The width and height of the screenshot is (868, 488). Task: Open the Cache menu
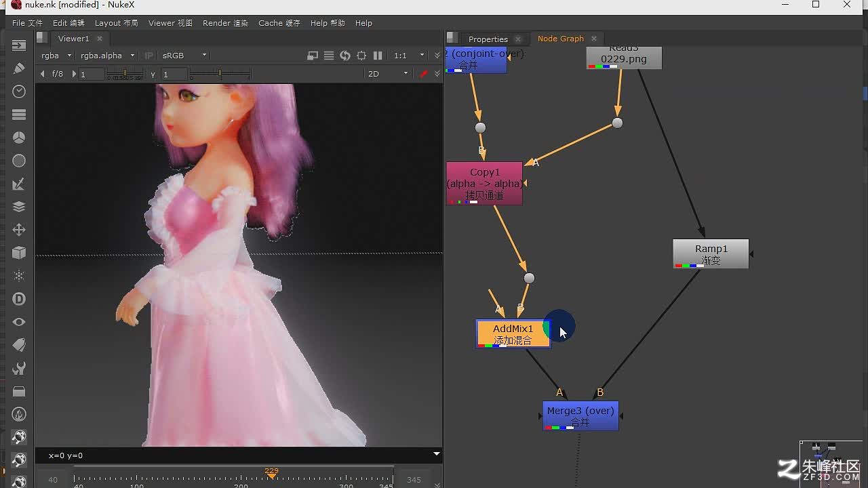pos(279,23)
